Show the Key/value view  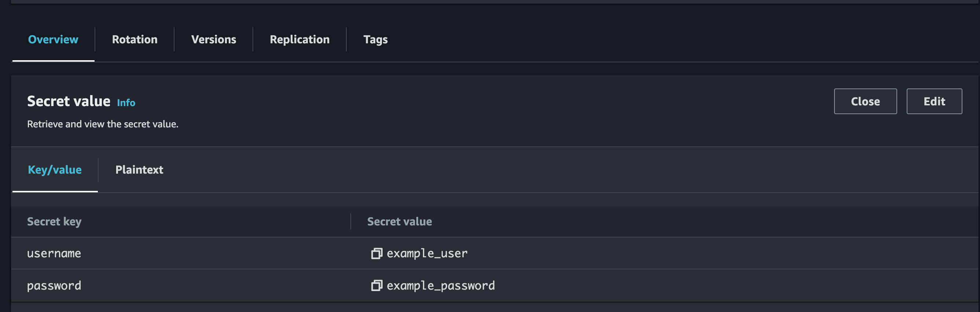(x=55, y=170)
